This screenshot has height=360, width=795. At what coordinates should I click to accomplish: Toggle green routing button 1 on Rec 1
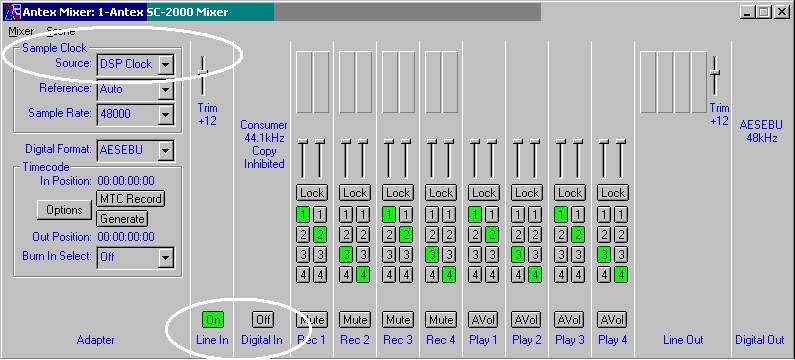point(303,214)
